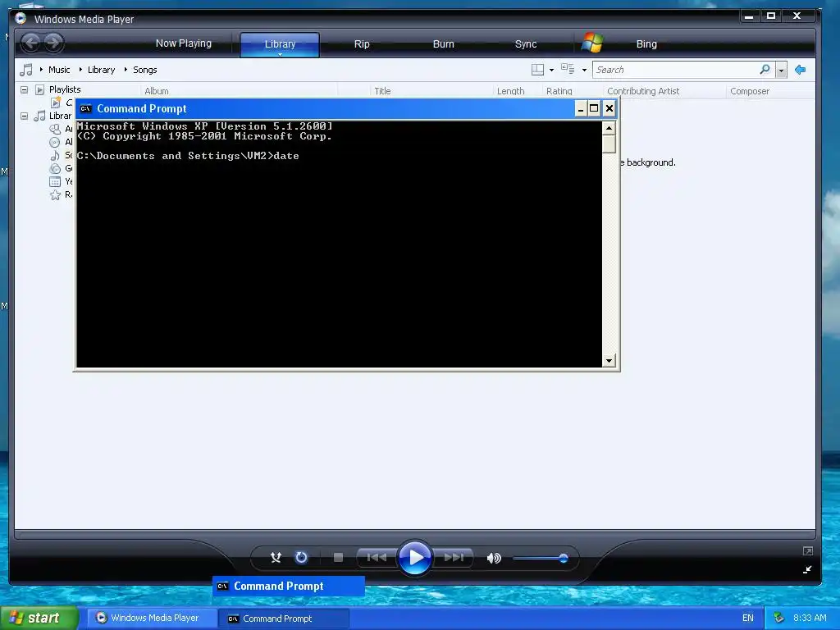Open the layout options dropdown arrow
The image size is (840, 630).
552,71
